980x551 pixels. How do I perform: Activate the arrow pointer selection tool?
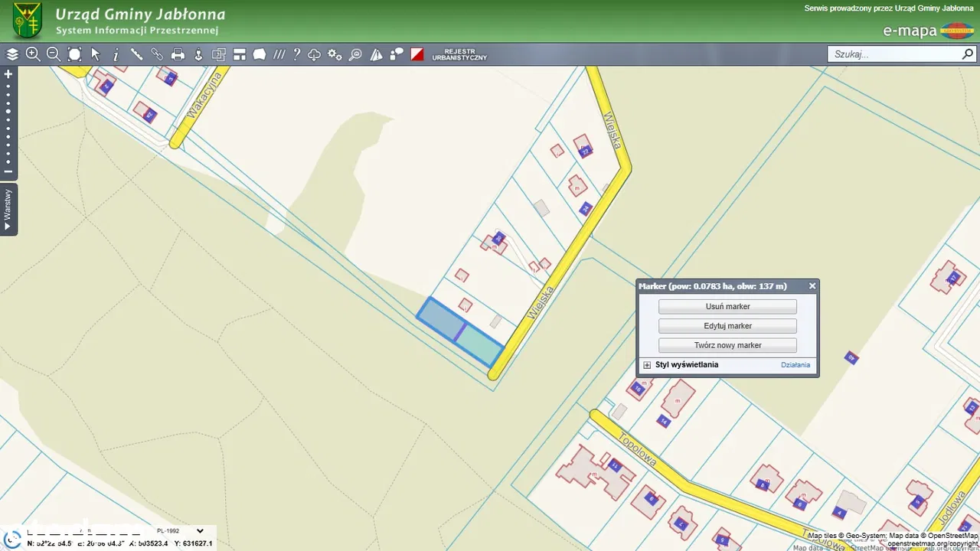click(x=96, y=54)
